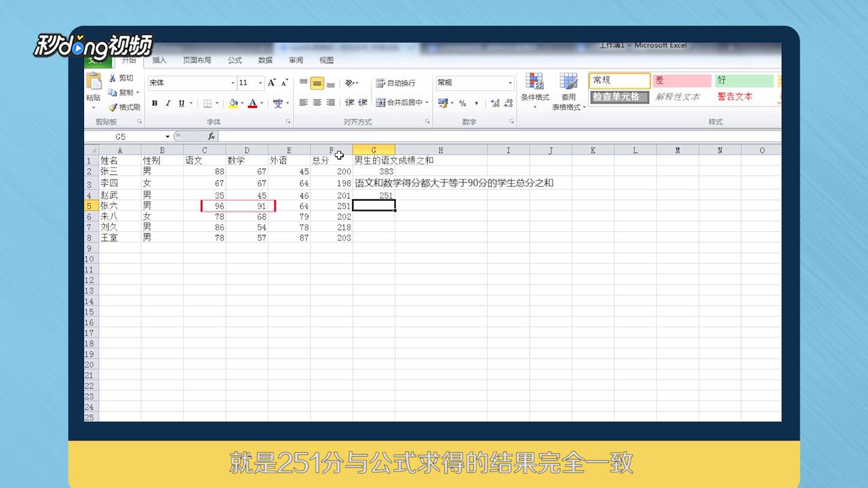Image resolution: width=868 pixels, height=488 pixels.
Task: Switch to the 视图 (View) tab
Action: [x=326, y=60]
